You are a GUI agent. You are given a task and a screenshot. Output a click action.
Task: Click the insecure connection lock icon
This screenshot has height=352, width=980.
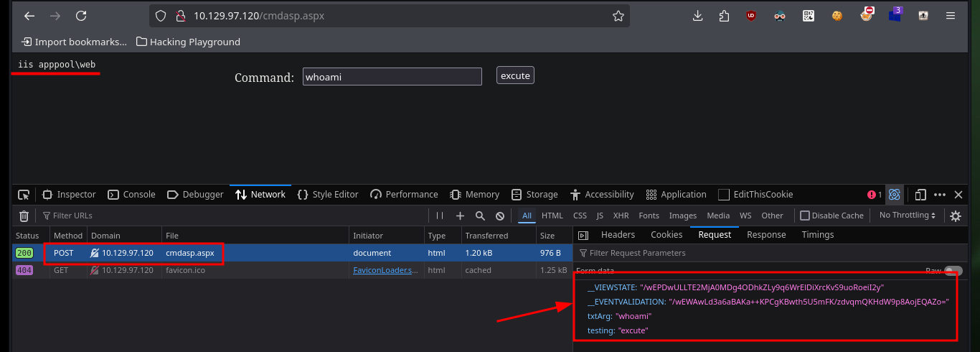(179, 16)
